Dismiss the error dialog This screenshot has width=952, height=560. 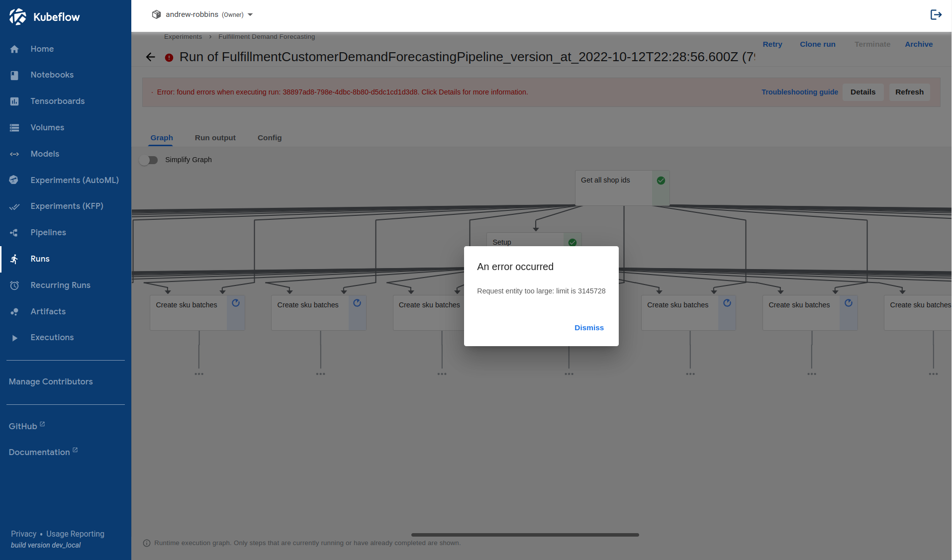589,328
